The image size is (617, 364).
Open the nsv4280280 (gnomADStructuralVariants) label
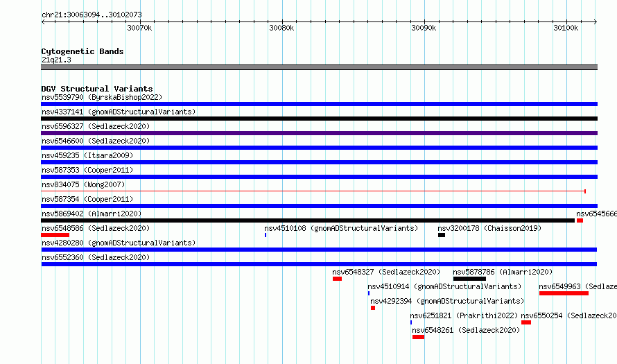(119, 243)
